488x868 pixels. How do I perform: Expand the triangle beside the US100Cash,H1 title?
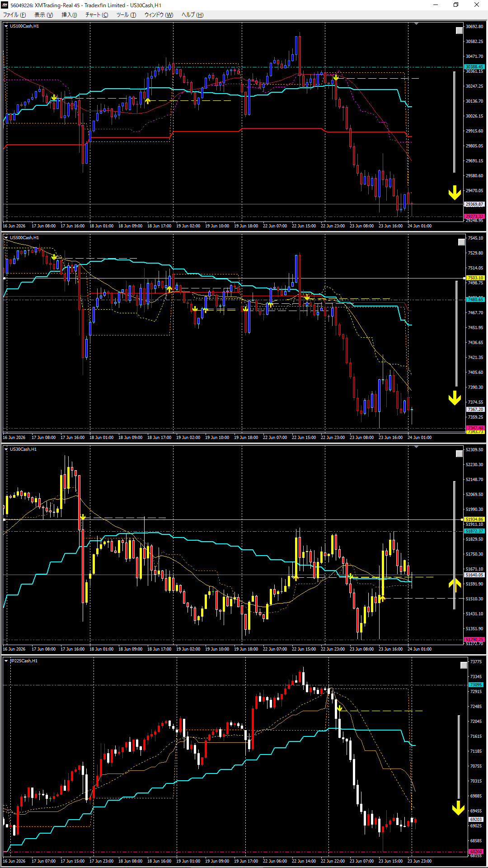point(6,26)
